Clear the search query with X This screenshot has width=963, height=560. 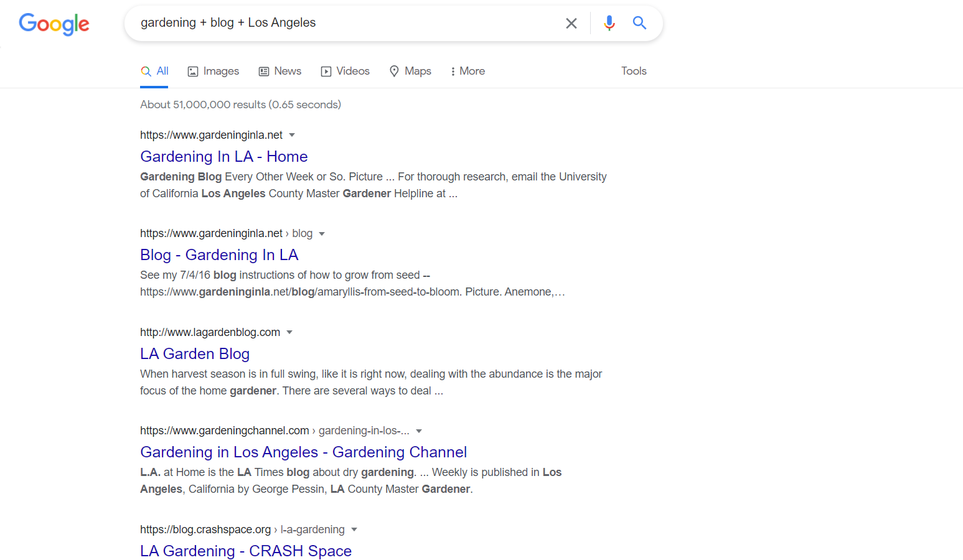(x=571, y=24)
